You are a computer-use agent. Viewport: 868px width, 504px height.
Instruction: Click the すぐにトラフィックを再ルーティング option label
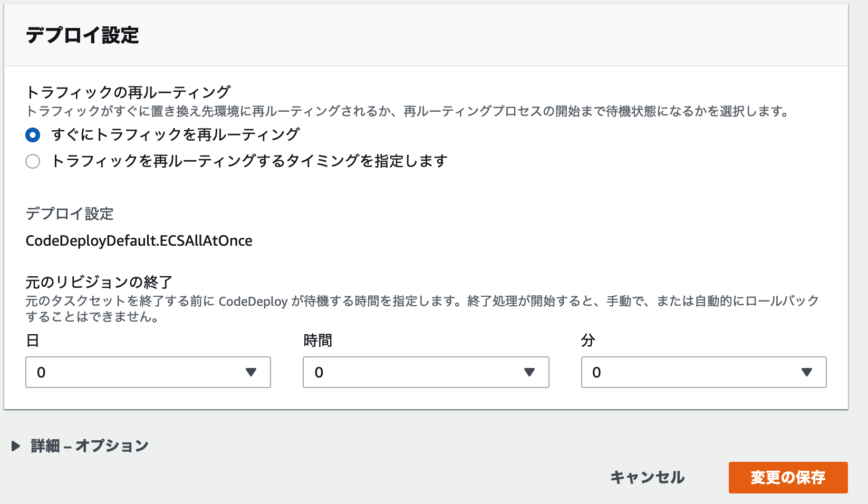click(x=175, y=135)
